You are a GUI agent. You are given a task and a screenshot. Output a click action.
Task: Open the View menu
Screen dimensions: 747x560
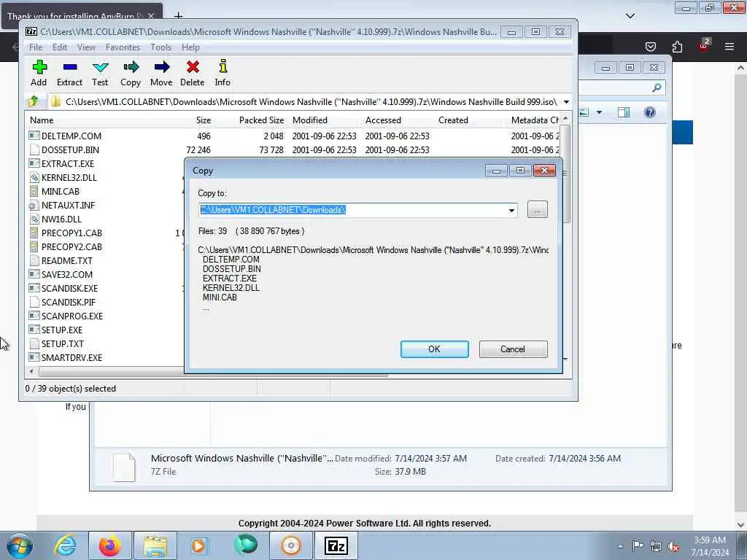click(x=86, y=47)
